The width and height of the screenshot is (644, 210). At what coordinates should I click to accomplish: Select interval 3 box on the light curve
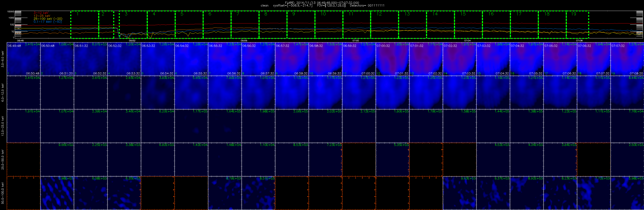[133, 25]
